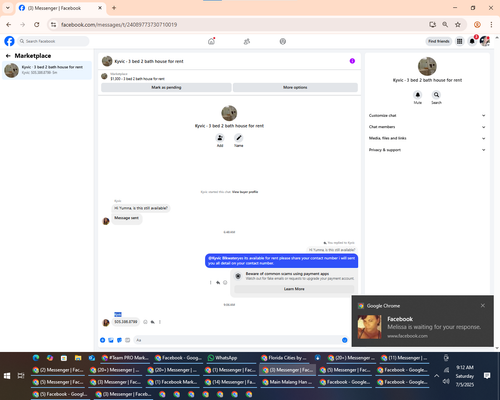Expand the Customize chat section

[427, 115]
